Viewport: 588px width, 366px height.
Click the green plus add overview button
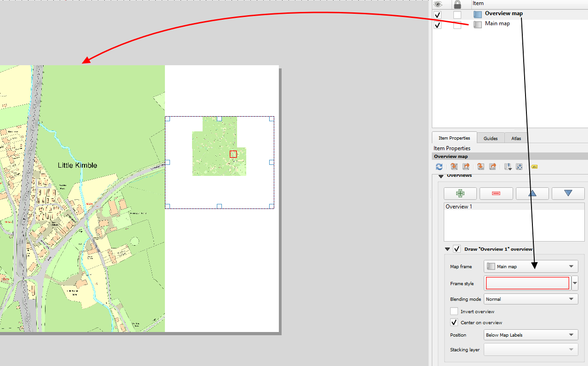click(x=460, y=193)
